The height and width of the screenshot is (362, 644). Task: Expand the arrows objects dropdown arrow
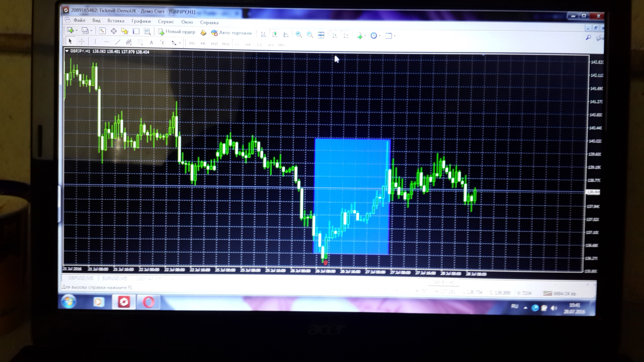(180, 43)
